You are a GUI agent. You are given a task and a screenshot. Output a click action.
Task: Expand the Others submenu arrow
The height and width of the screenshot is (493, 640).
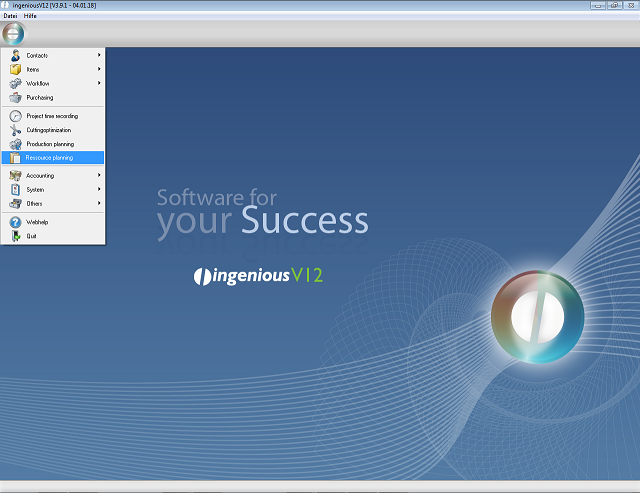(x=99, y=203)
